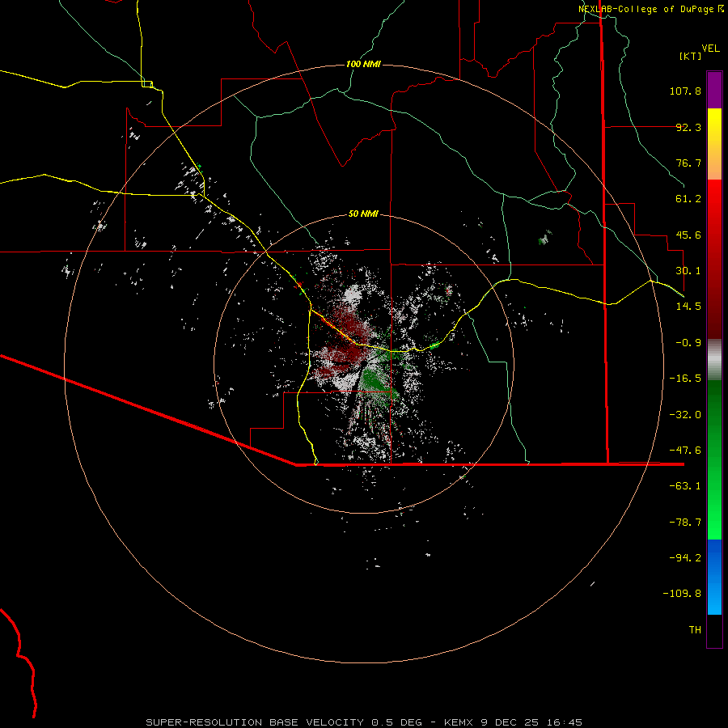Click the -63.1 velocity scale value
728x728 pixels.
685,486
